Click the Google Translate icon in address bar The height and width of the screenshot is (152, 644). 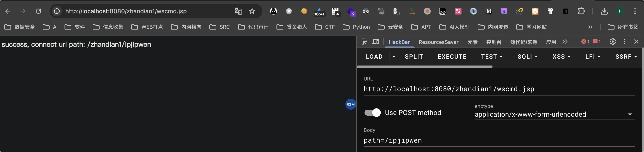(x=238, y=11)
